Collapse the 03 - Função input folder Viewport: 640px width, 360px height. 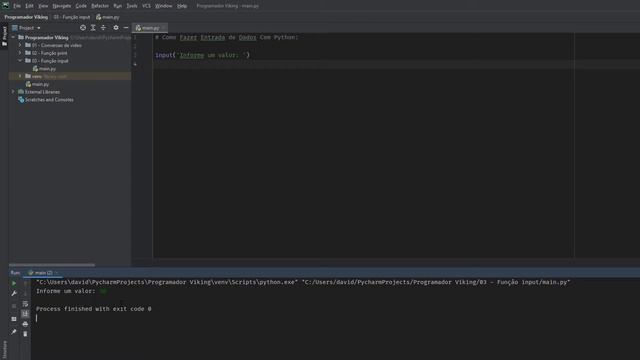(20, 60)
